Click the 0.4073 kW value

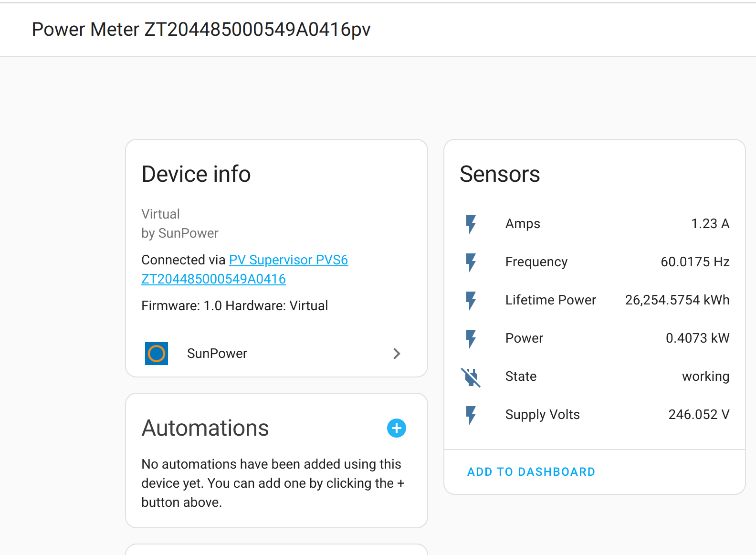698,338
